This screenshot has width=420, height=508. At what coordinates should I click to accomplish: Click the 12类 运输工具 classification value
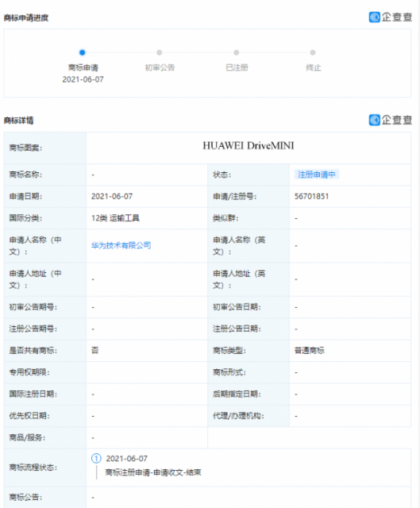tap(115, 218)
